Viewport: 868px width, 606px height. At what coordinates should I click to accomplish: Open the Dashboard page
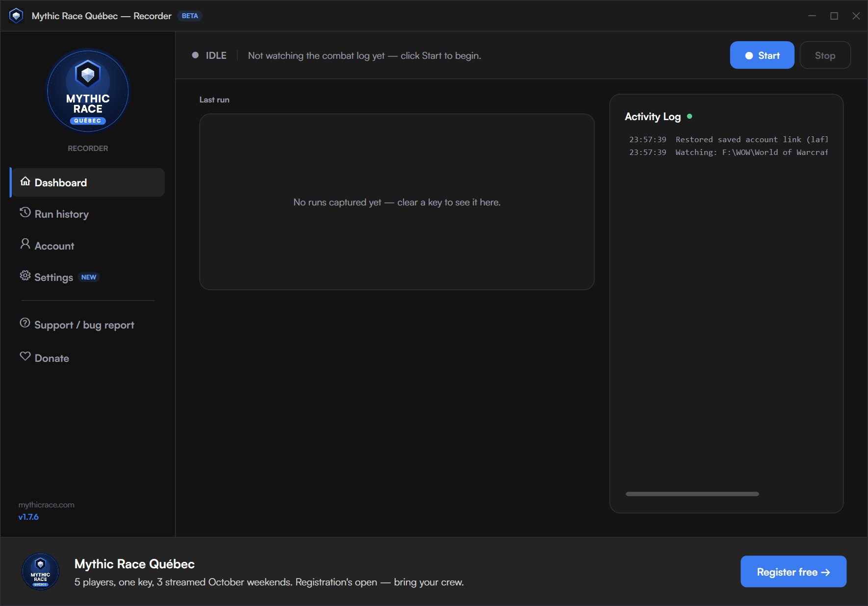88,182
